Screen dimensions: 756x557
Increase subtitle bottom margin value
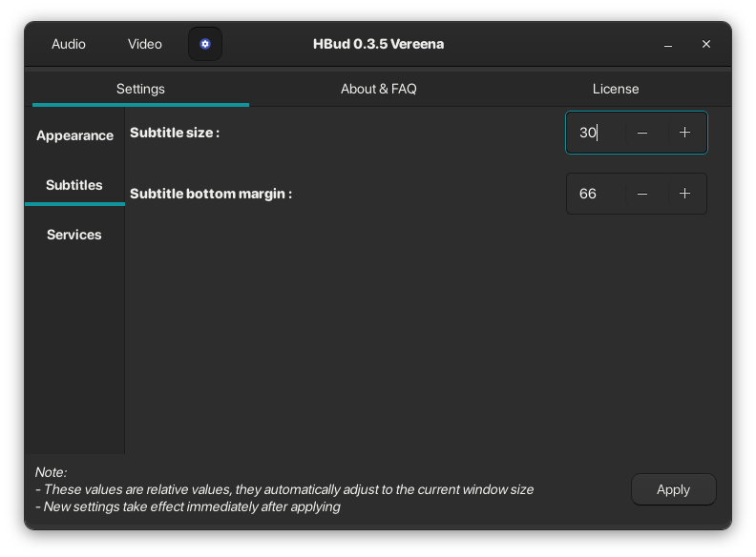point(684,194)
